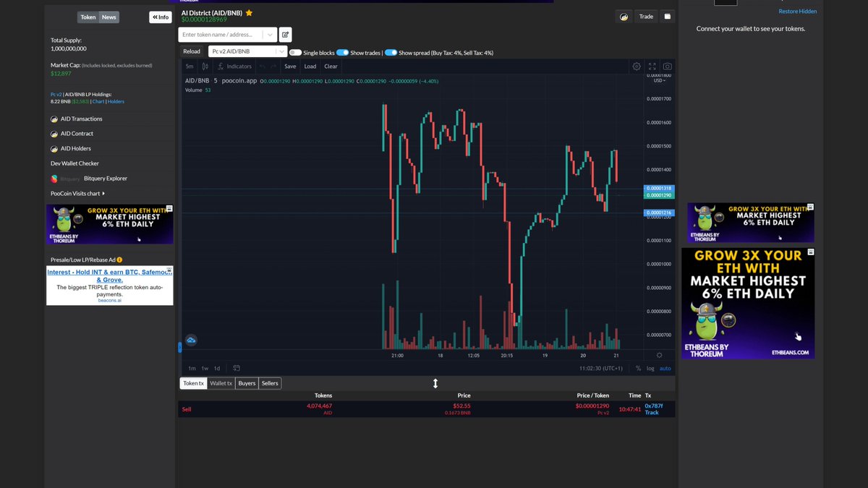Click the chart redo arrow

[273, 67]
